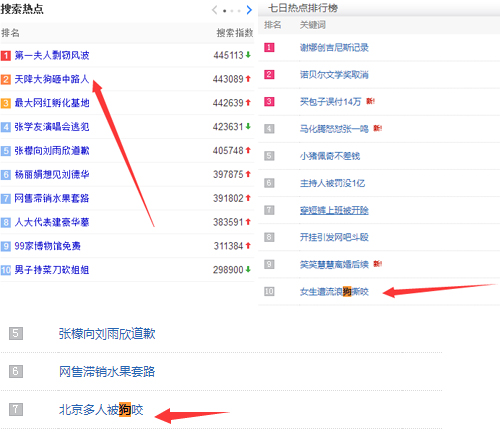
Task: Go to previous page of 搜索热点
Action: tap(214, 10)
